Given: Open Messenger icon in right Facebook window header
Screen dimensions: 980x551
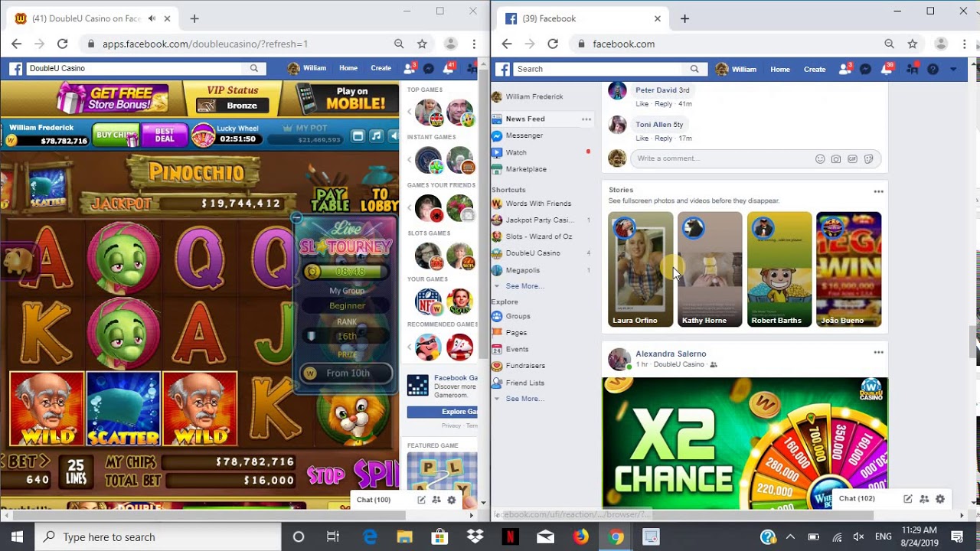Looking at the screenshot, I should [865, 69].
